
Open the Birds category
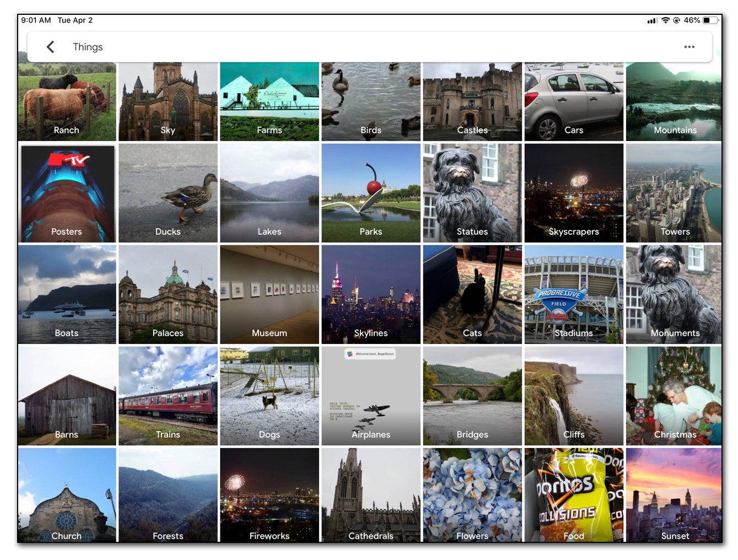tap(371, 101)
